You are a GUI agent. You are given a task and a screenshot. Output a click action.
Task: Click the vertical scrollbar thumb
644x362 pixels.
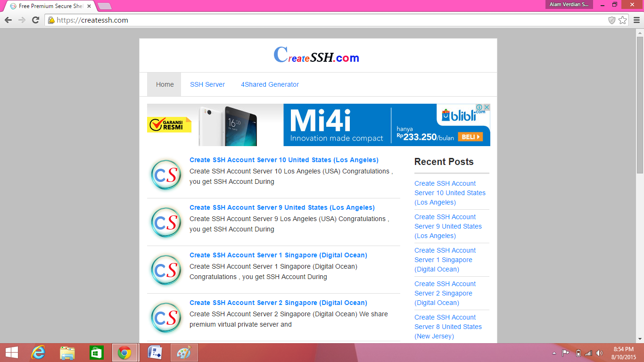[x=640, y=105]
